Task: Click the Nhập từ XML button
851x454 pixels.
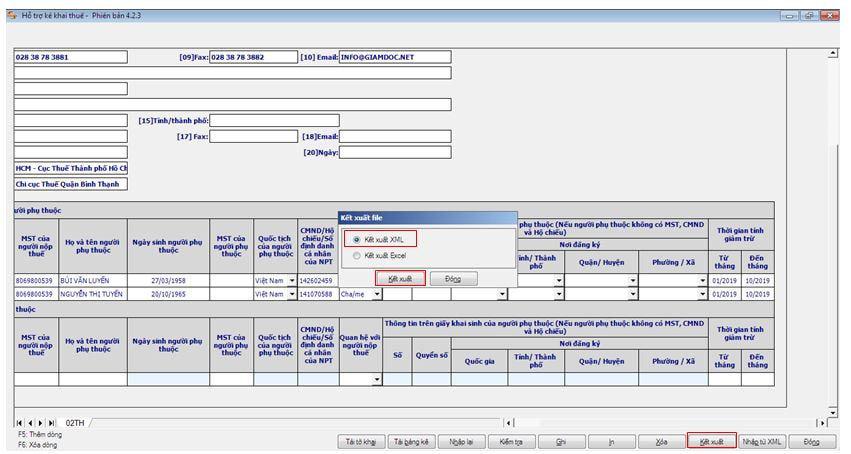Action: (762, 441)
